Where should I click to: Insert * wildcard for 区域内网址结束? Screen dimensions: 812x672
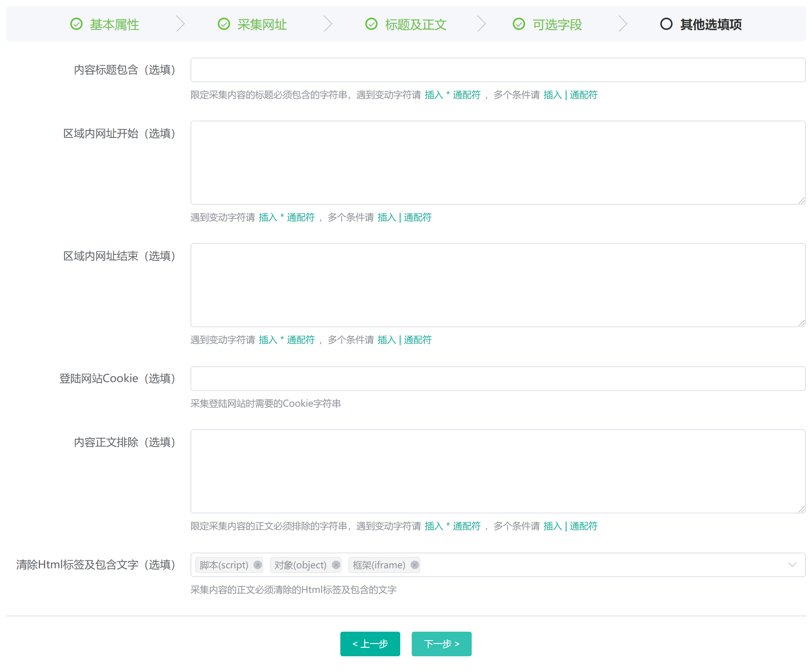coord(287,340)
